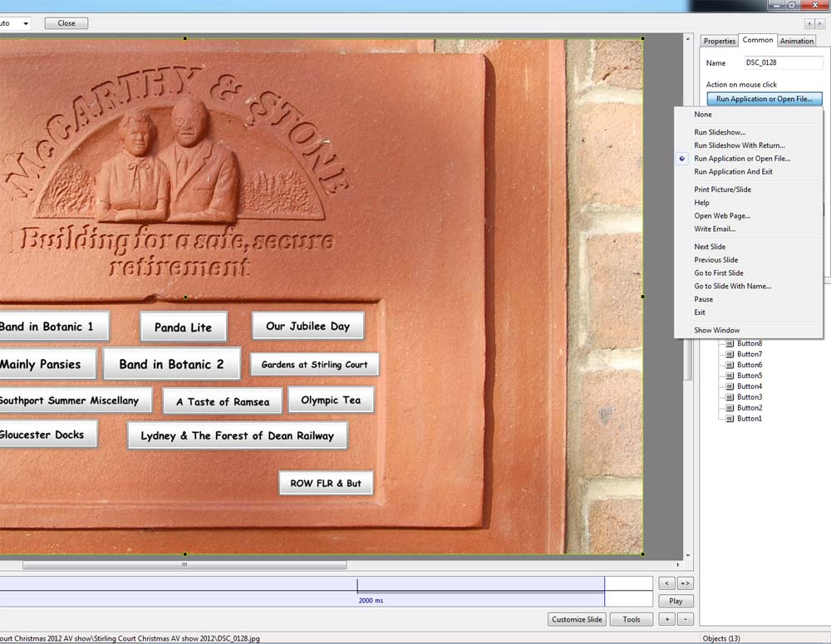Click the Band in Botanic 1 slide button
Screen dimensions: 831x644
tap(53, 326)
